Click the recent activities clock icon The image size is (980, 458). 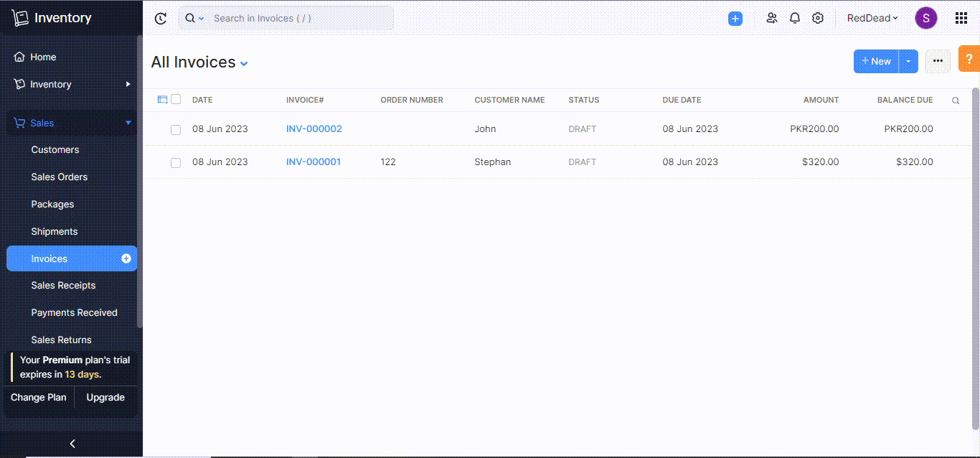pyautogui.click(x=160, y=18)
